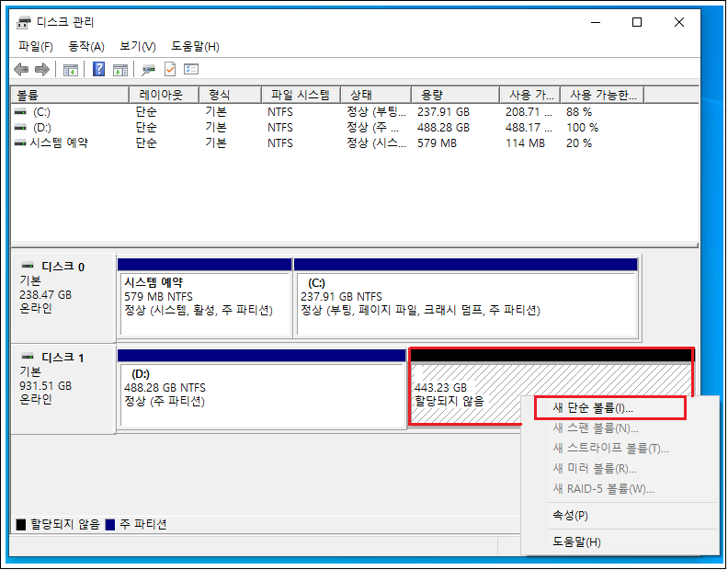The width and height of the screenshot is (728, 570).
Task: Click the 디스크 1 disk icon
Action: point(28,357)
